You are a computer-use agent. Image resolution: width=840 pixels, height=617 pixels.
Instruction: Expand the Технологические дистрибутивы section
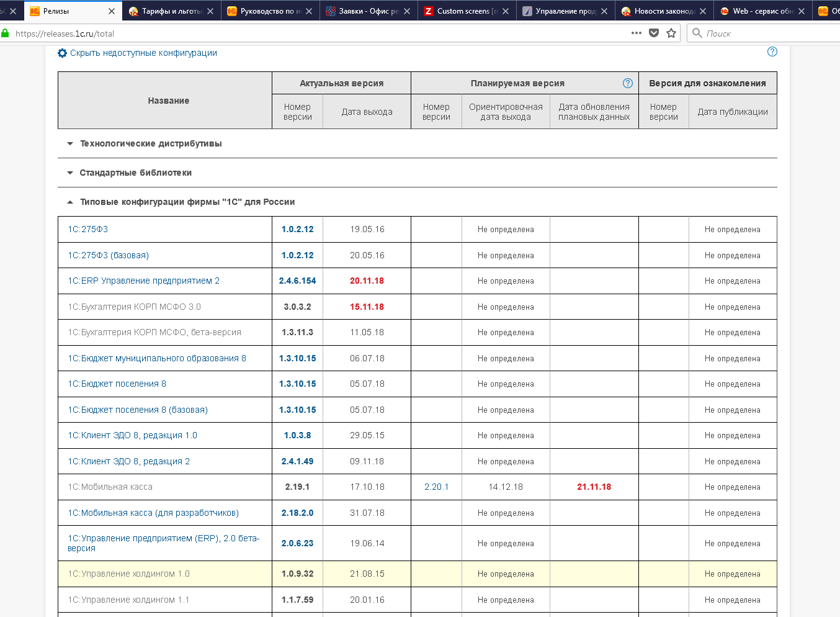click(x=151, y=143)
